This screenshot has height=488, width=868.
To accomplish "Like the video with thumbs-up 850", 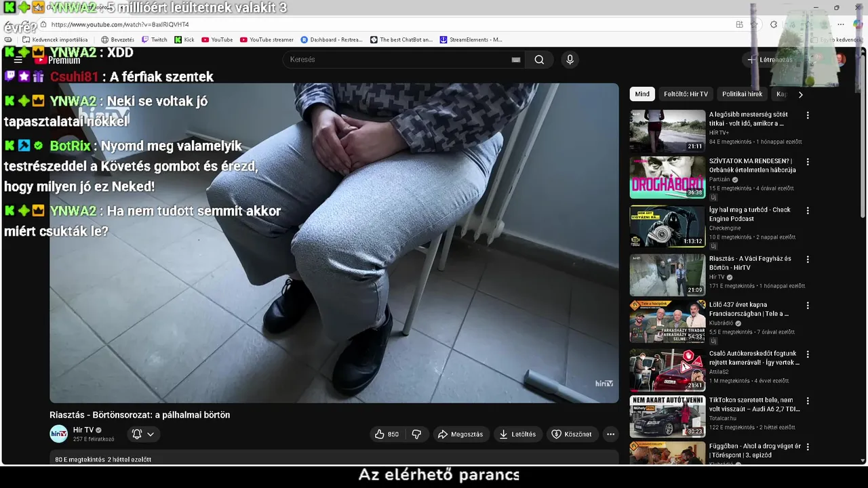I will tap(387, 434).
